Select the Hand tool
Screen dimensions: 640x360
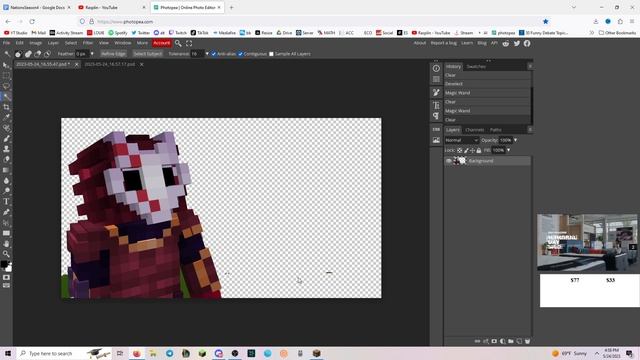(6, 244)
